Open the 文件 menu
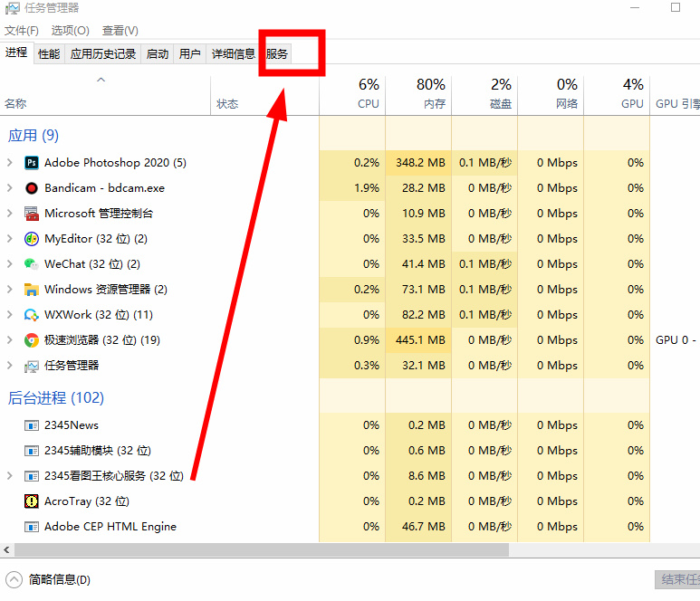This screenshot has height=601, width=700. [22, 31]
